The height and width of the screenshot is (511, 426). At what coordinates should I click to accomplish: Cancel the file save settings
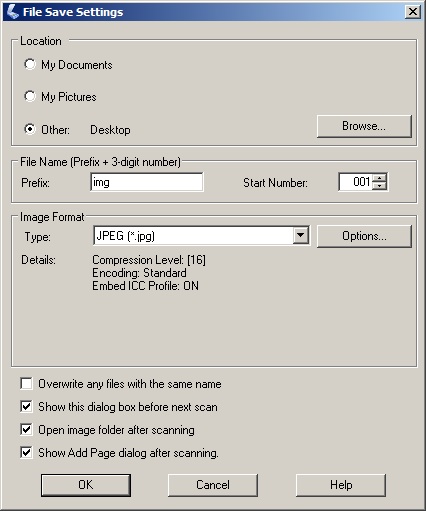(213, 485)
